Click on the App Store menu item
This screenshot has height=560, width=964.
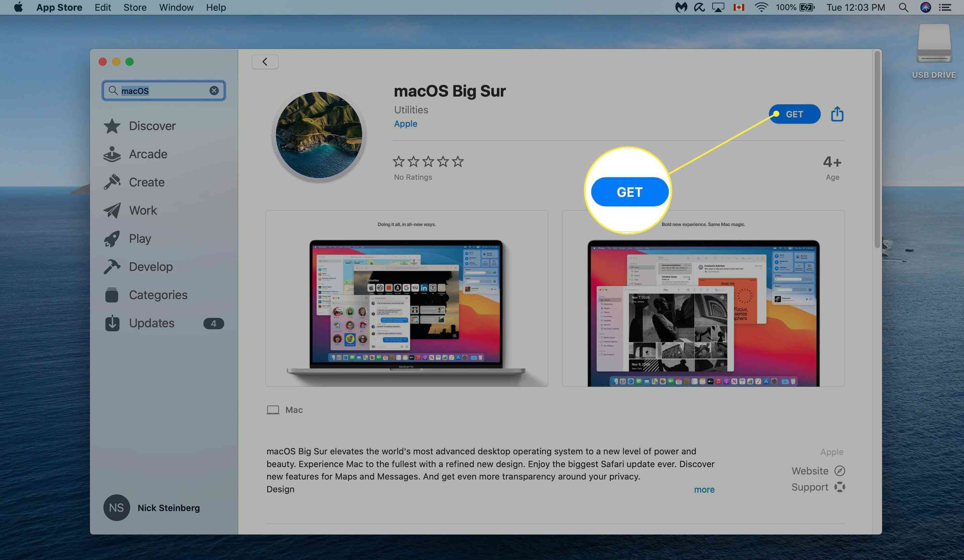[x=59, y=7]
